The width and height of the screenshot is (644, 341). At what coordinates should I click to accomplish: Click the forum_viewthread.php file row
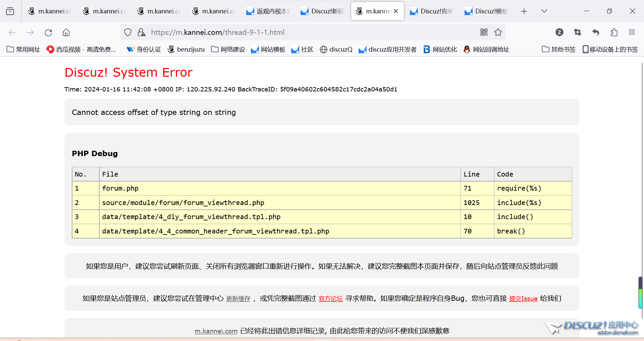point(322,203)
